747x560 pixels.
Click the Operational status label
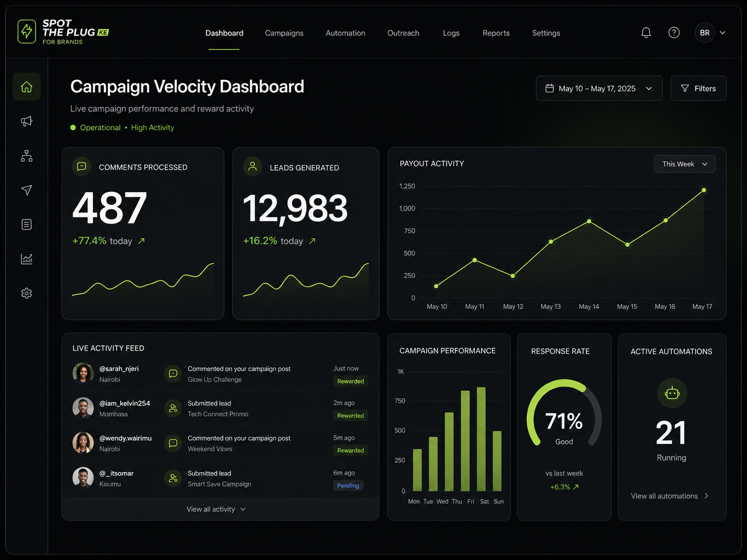click(100, 127)
